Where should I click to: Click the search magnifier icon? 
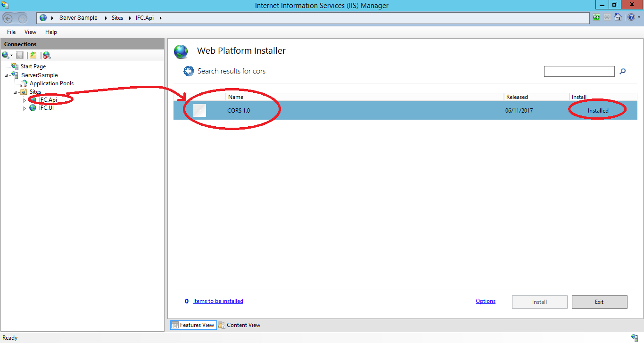(623, 71)
